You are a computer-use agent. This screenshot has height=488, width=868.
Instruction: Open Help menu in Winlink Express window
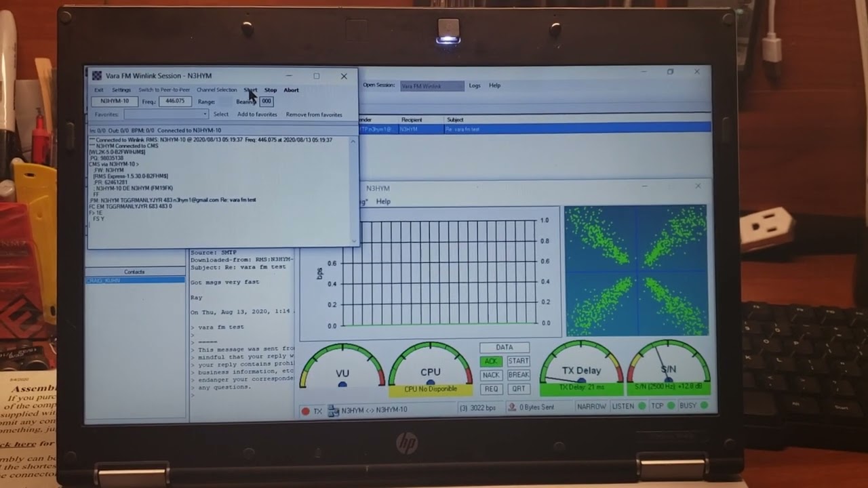click(x=495, y=85)
